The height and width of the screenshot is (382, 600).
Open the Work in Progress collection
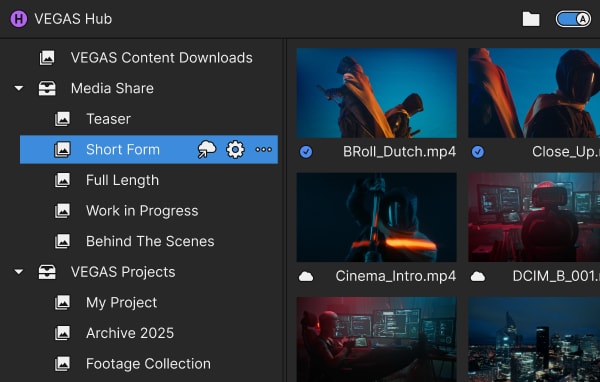click(142, 211)
